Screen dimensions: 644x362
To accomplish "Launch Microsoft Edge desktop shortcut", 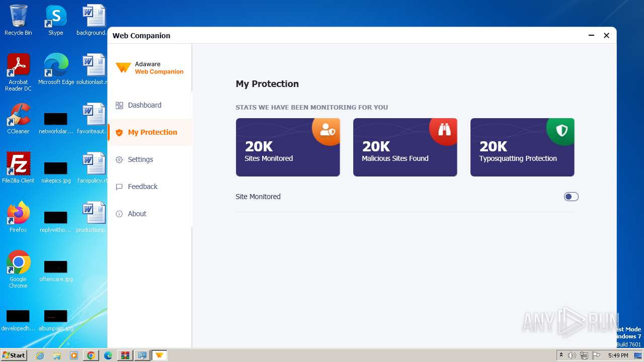I will click(56, 69).
